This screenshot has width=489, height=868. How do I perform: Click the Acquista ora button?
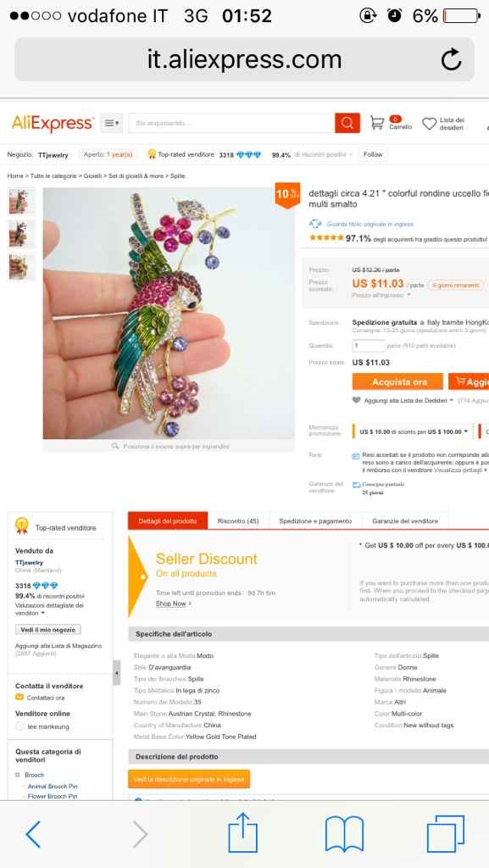click(397, 382)
